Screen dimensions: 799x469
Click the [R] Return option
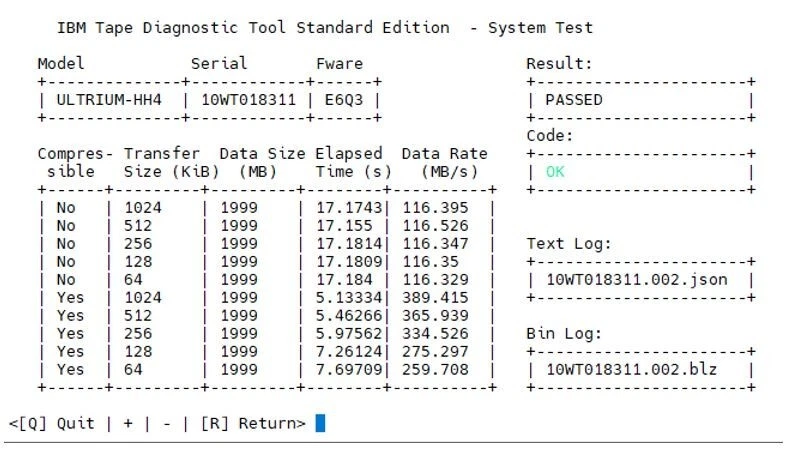252,423
